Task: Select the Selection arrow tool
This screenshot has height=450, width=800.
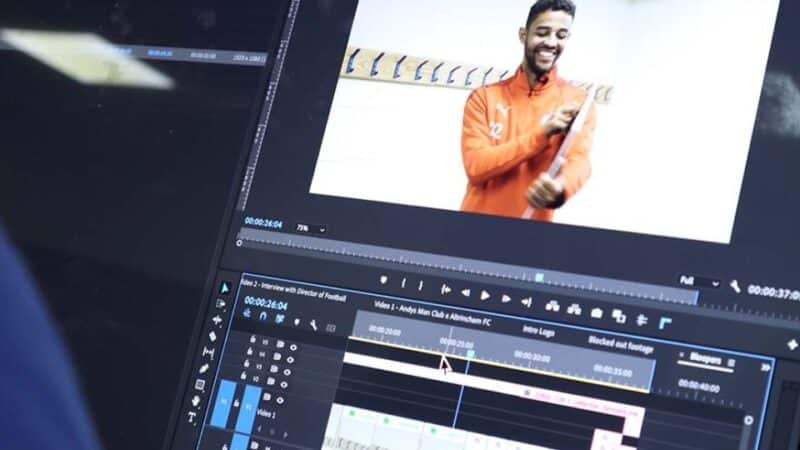Action: (225, 288)
